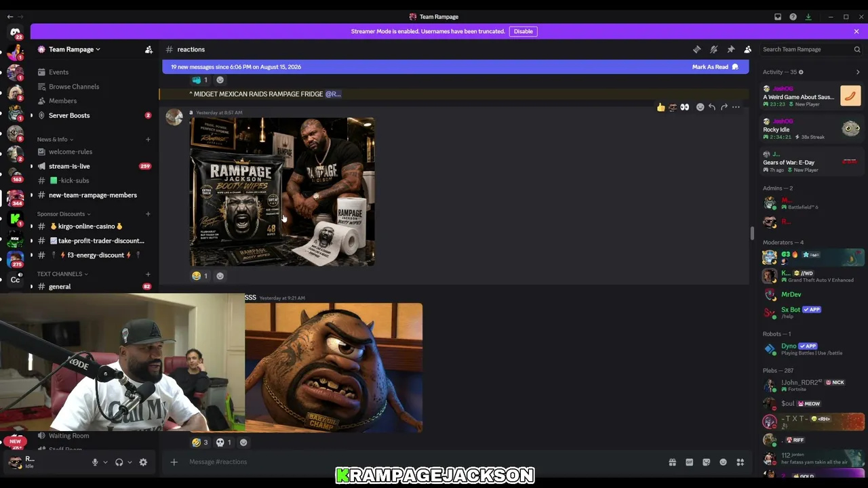This screenshot has width=868, height=488.
Task: Open the Cc server icon
Action: click(x=15, y=279)
